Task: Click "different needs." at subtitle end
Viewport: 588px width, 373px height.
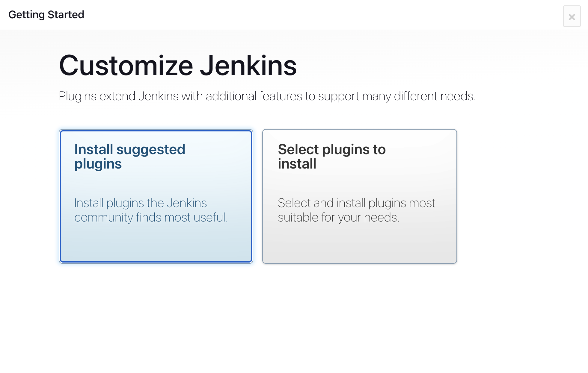Action: click(x=435, y=96)
